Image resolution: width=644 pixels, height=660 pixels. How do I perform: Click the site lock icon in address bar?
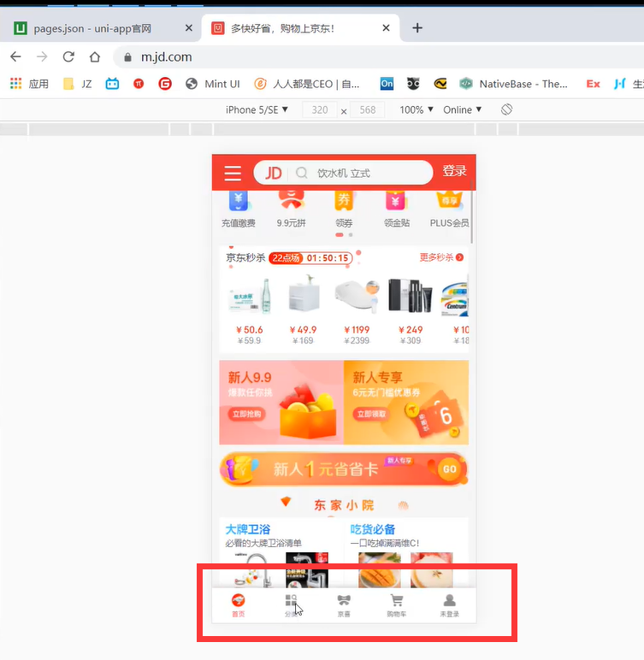pos(127,56)
